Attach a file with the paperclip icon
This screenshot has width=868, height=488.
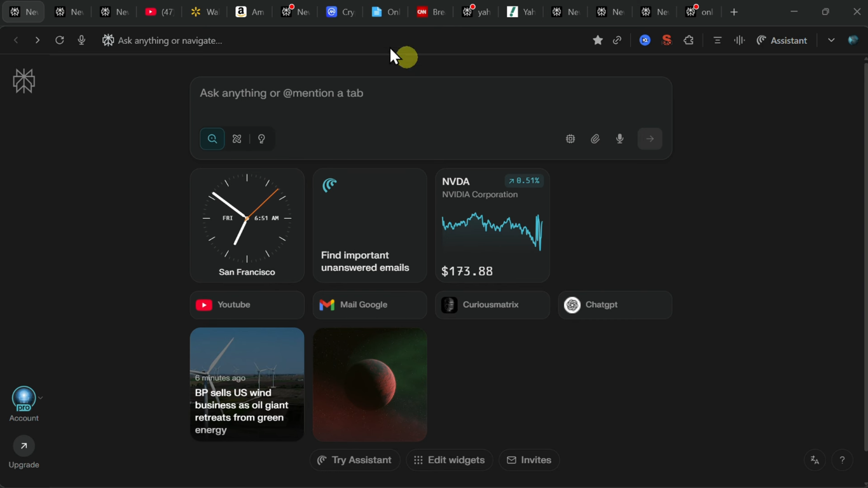click(x=595, y=139)
